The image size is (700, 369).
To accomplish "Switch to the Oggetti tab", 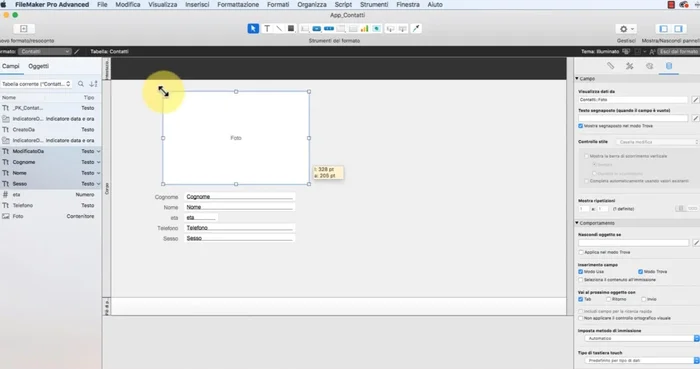I will pyautogui.click(x=38, y=66).
